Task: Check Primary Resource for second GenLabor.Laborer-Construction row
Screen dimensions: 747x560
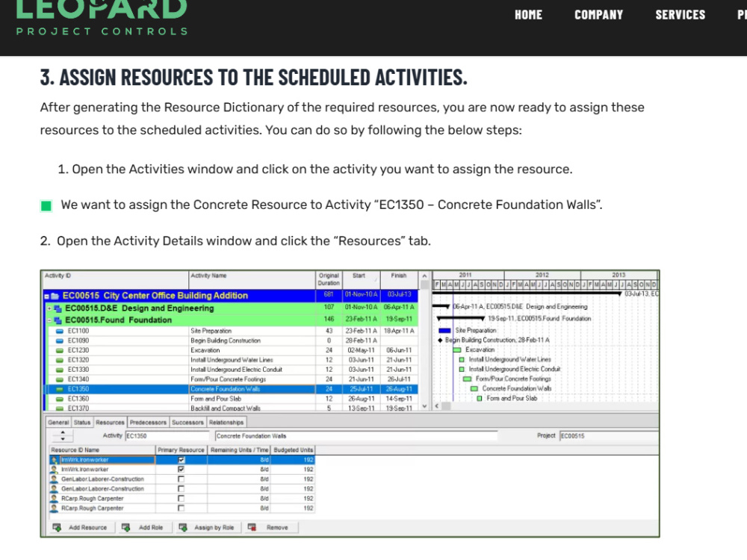Action: pos(181,488)
